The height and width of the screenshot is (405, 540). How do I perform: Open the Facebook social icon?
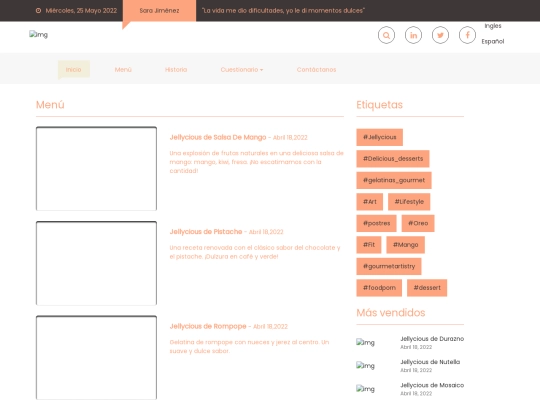click(x=467, y=35)
